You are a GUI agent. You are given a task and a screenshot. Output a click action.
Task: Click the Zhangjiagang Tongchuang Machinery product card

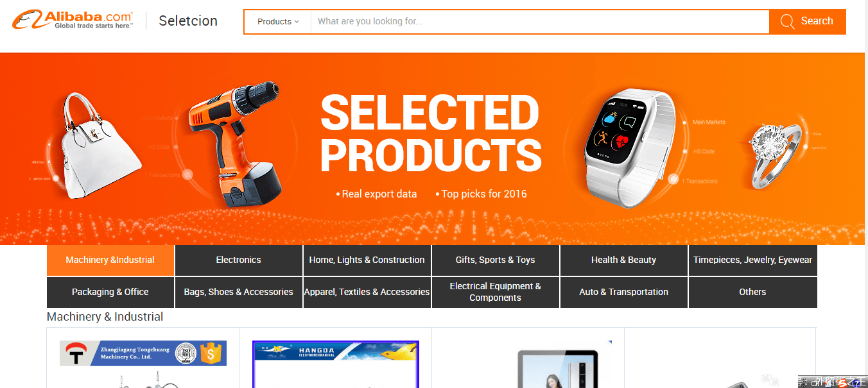(x=143, y=358)
